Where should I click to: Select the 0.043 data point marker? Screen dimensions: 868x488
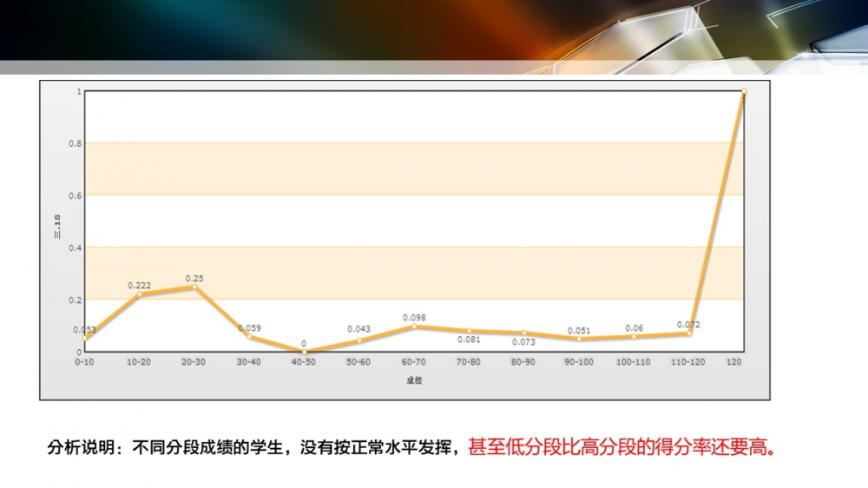click(x=358, y=340)
